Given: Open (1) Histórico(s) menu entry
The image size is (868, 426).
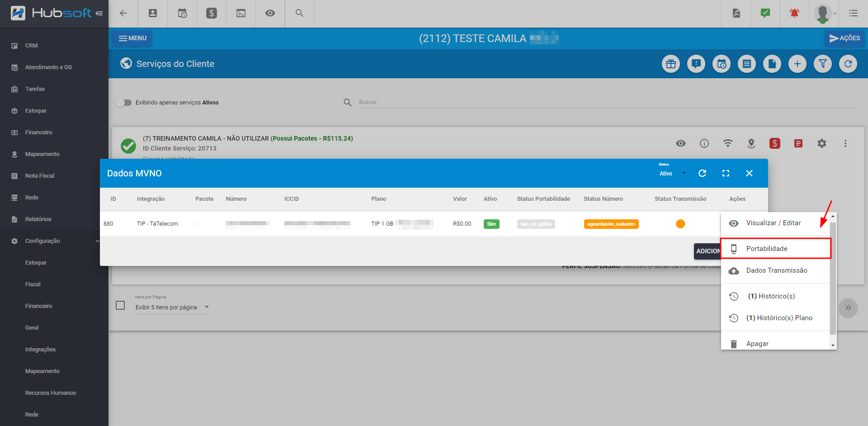Looking at the screenshot, I should point(775,296).
